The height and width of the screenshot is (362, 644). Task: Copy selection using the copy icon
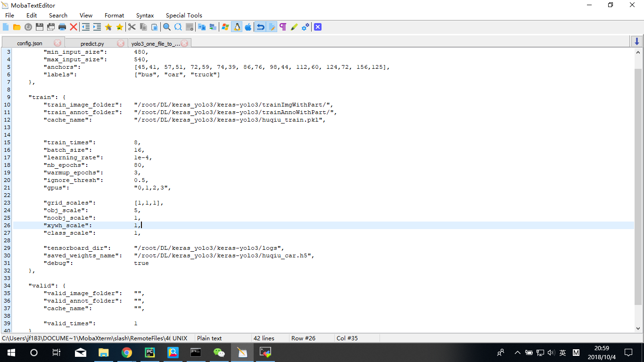pos(143,27)
